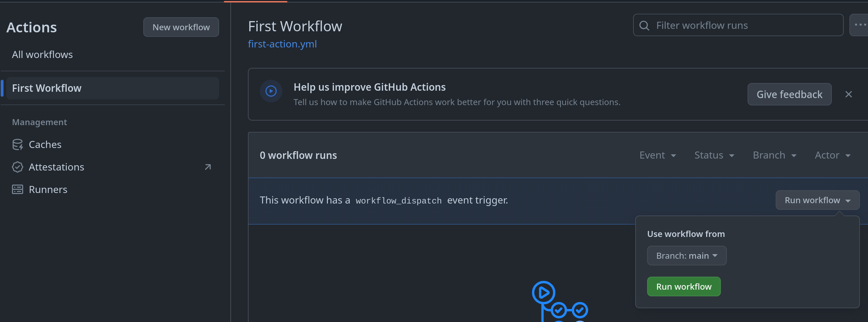Open the three-dots options menu
This screenshot has height=322, width=868.
pos(860,25)
